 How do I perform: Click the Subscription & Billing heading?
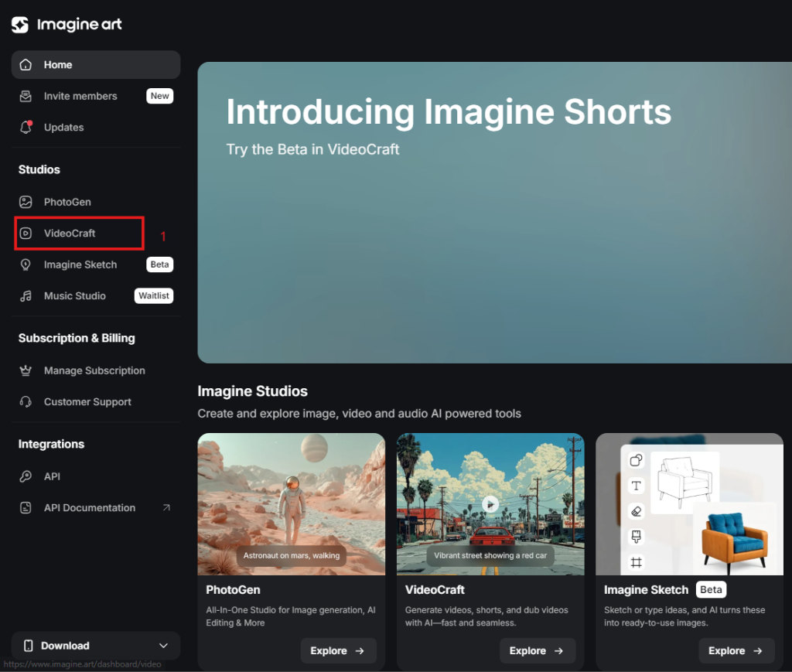coord(77,338)
